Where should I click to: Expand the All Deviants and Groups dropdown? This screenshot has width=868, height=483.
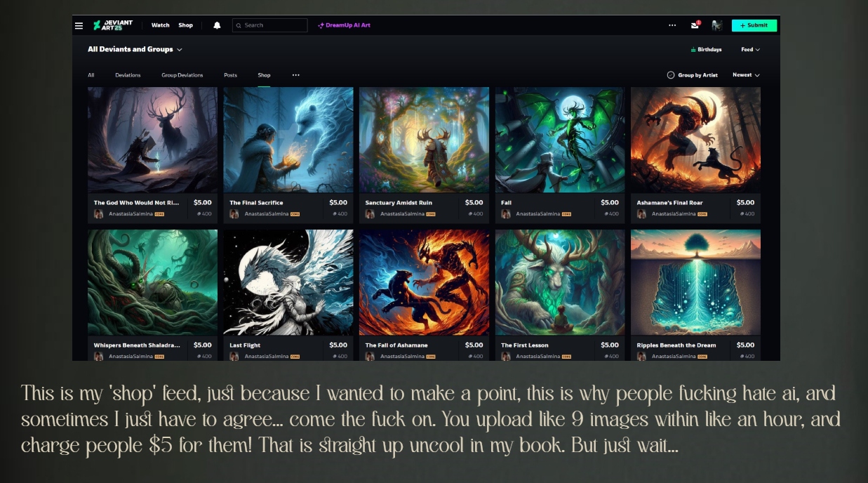135,49
